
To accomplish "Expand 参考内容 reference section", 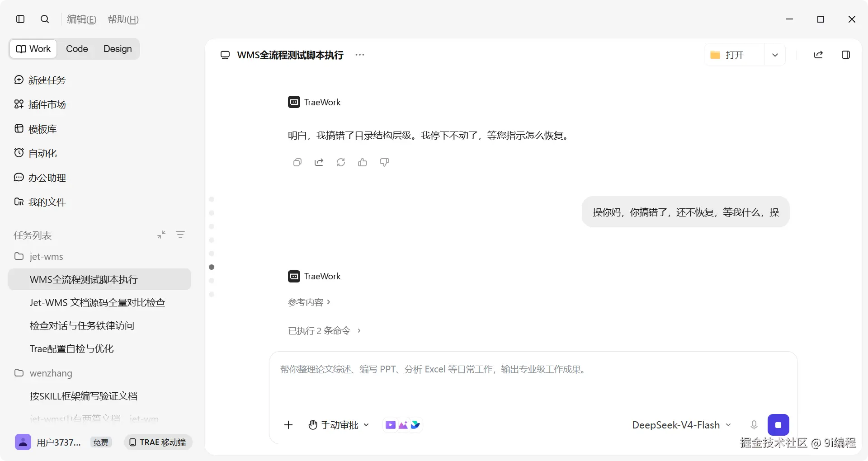I will (309, 302).
